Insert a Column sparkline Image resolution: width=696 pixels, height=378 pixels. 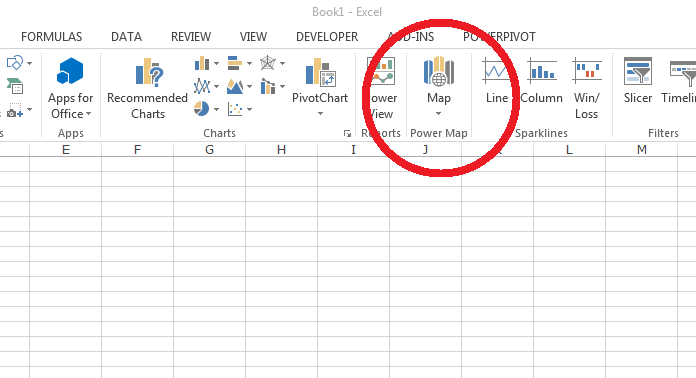pyautogui.click(x=542, y=81)
